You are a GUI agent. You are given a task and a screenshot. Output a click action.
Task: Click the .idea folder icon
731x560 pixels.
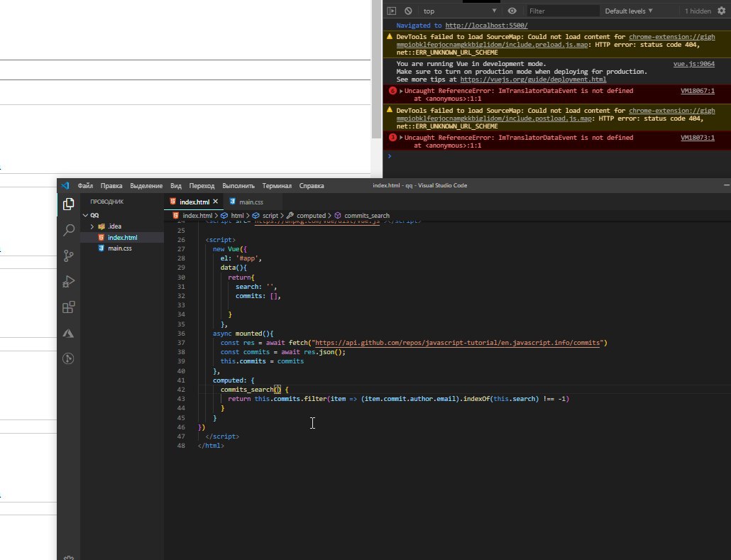[x=101, y=226]
